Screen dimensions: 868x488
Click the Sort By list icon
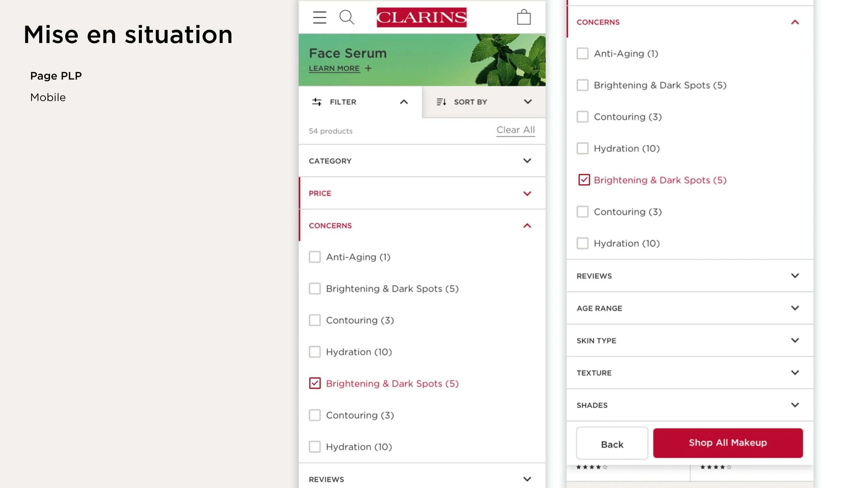tap(441, 102)
